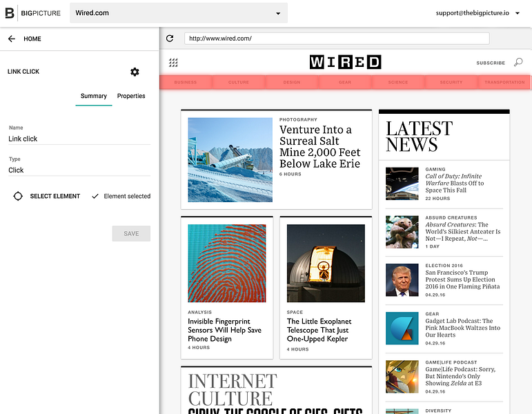
Task: Focus the Type field showing Click
Action: tap(79, 170)
